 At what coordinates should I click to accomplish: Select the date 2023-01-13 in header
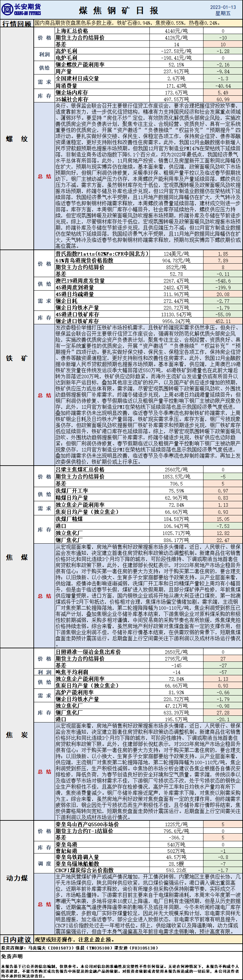click(223, 7)
